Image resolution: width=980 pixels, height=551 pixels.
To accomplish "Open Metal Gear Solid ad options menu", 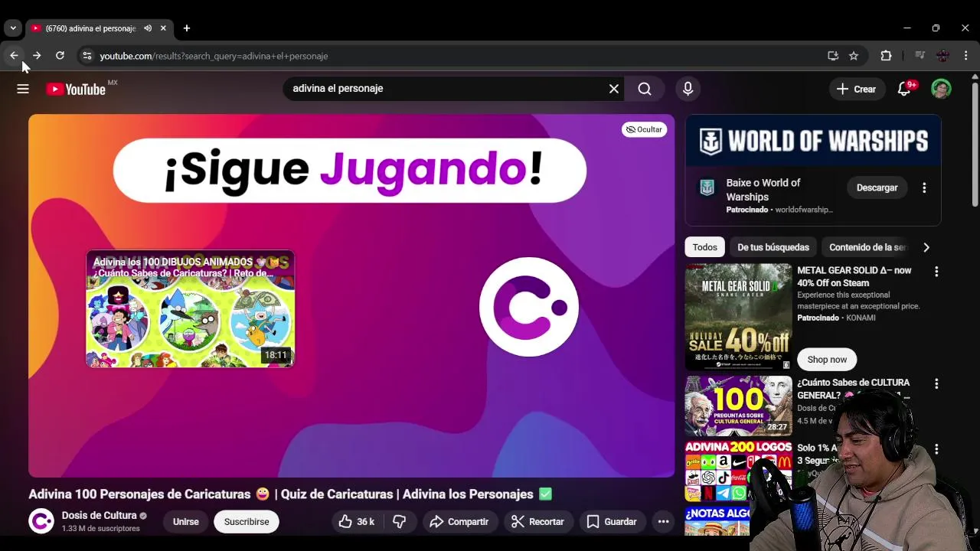I will [936, 272].
